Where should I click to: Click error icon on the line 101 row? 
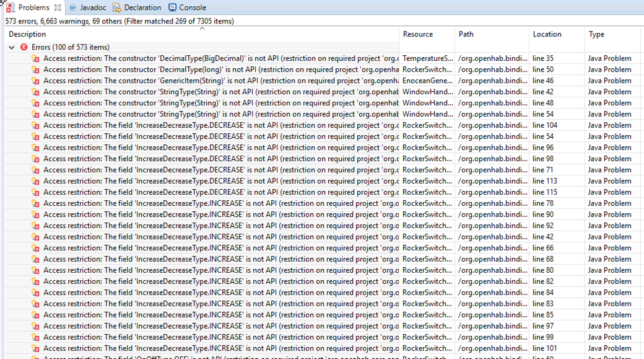tap(36, 348)
